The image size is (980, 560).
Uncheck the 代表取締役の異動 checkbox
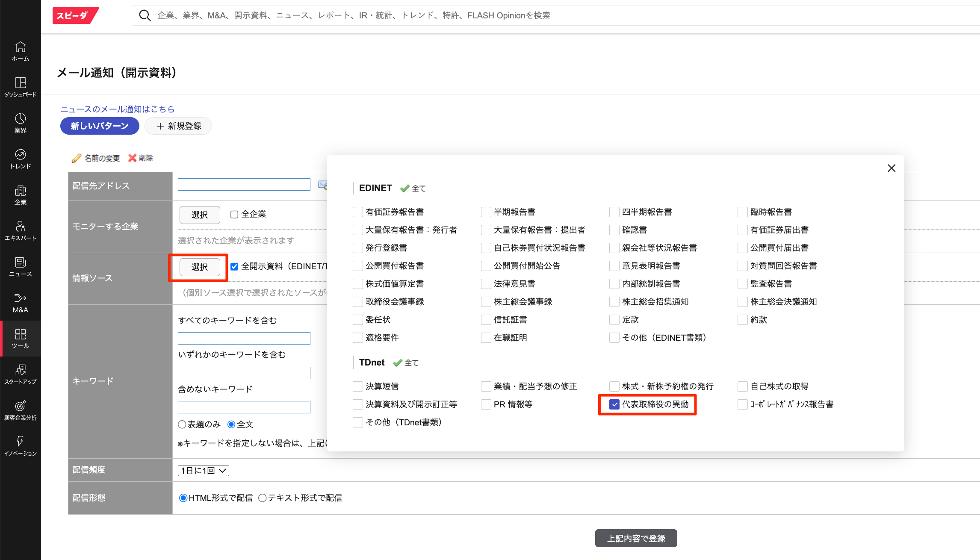point(614,404)
